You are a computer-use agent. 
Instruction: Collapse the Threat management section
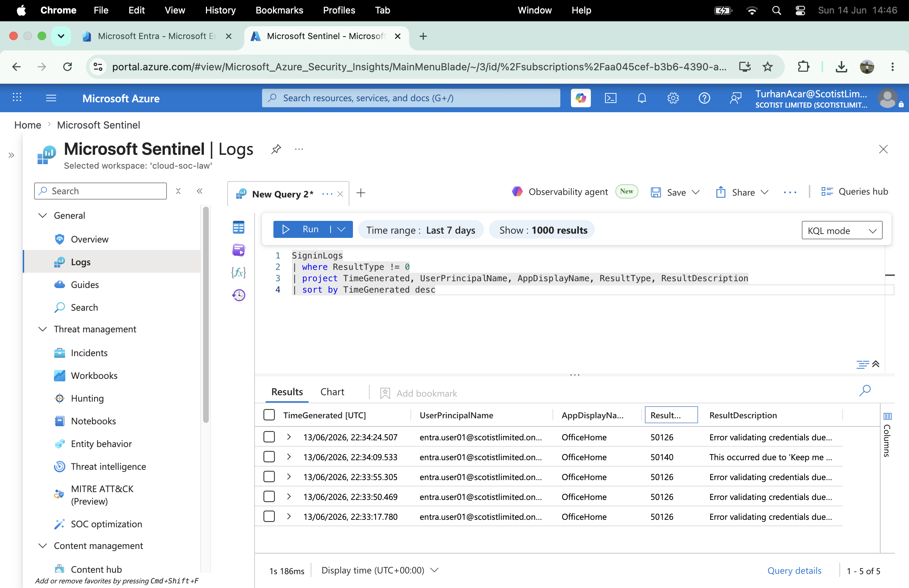[x=43, y=329]
